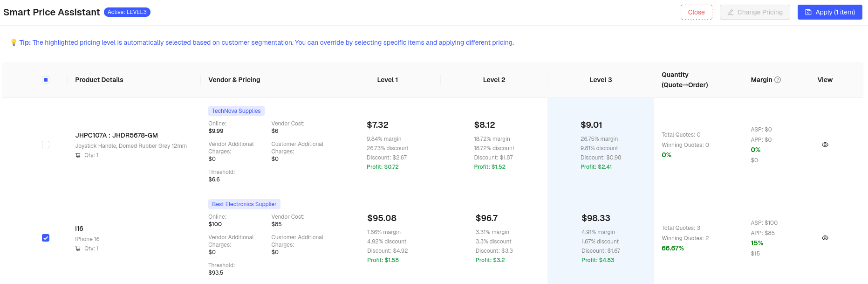Check the JHPC107A product row checkbox
The height and width of the screenshot is (284, 868).
click(46, 145)
